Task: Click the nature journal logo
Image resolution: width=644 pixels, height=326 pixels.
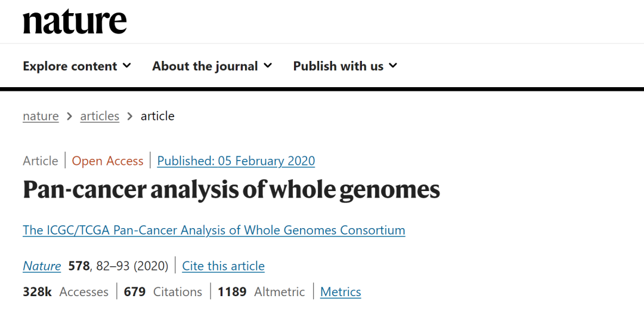Action: (x=75, y=21)
